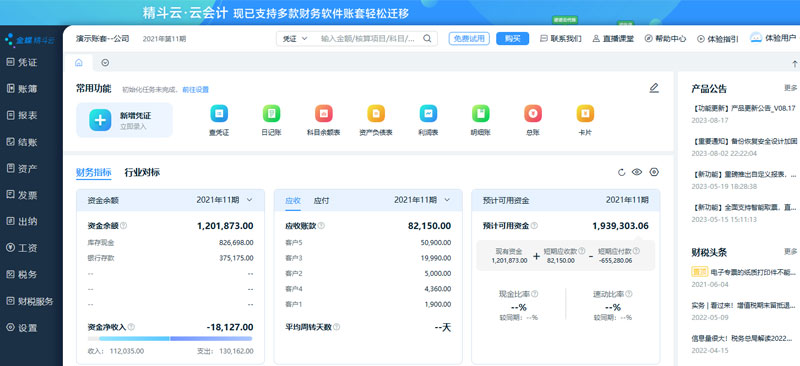The height and width of the screenshot is (366, 800).
Task: Switch to the 财务指标 tab
Action: [93, 172]
